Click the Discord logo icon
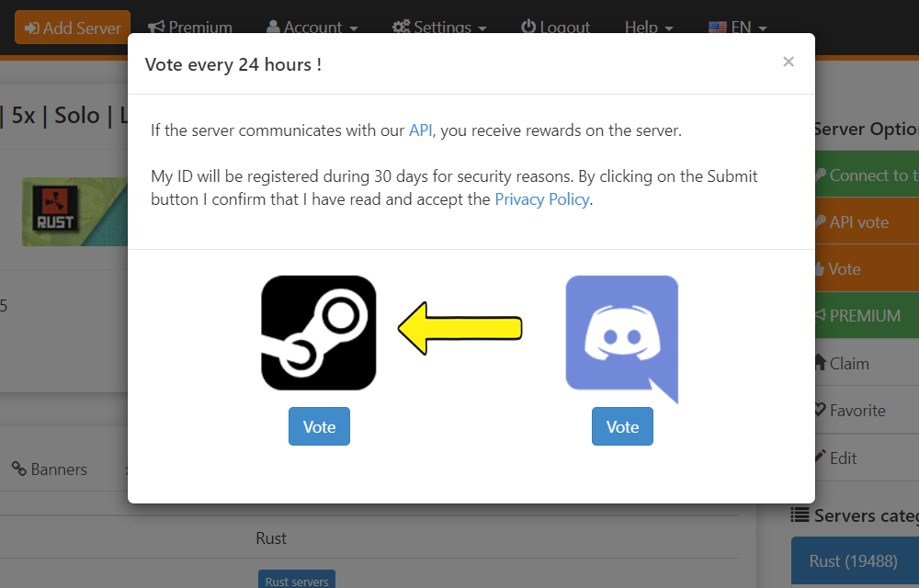The height and width of the screenshot is (588, 919). (622, 339)
